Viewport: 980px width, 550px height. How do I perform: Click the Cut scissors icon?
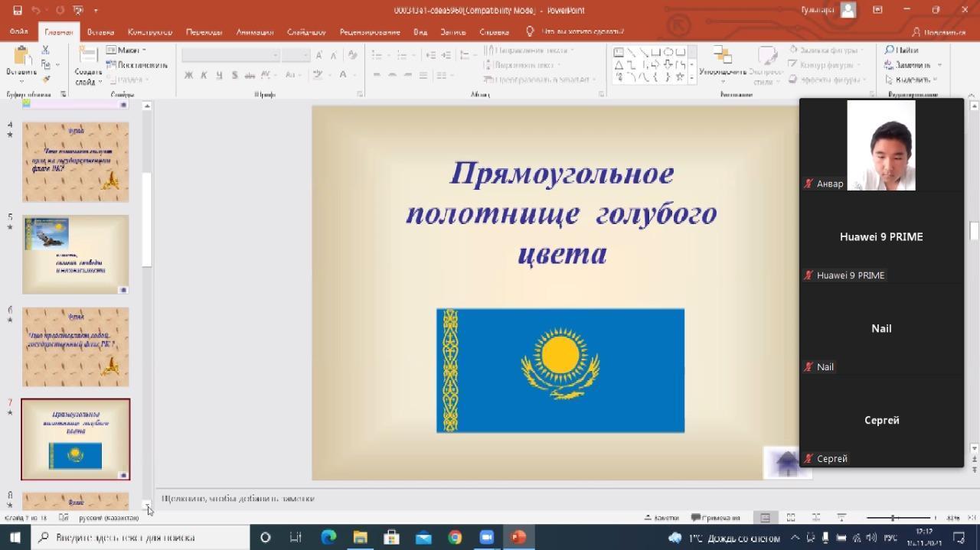[x=45, y=50]
